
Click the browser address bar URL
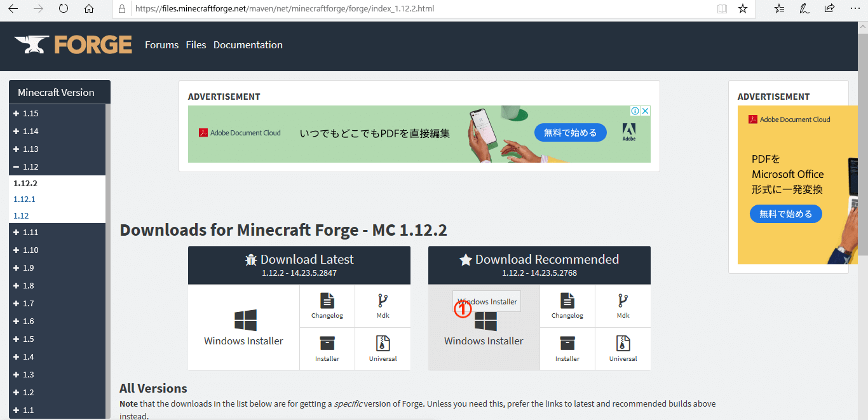click(285, 9)
